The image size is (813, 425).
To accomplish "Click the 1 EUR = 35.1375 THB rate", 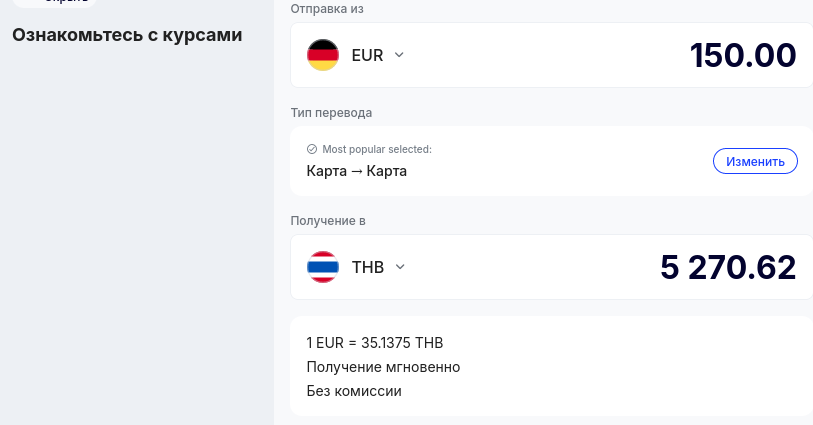I will 374,343.
